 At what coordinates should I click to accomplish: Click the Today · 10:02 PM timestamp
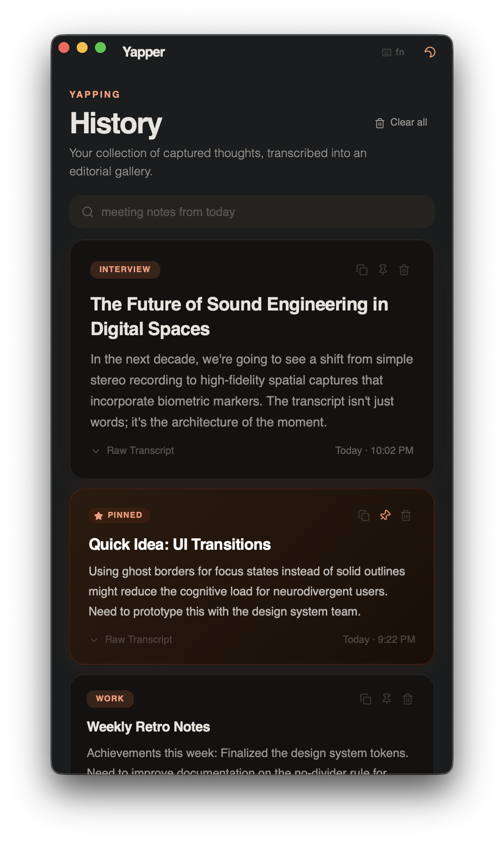(x=374, y=451)
